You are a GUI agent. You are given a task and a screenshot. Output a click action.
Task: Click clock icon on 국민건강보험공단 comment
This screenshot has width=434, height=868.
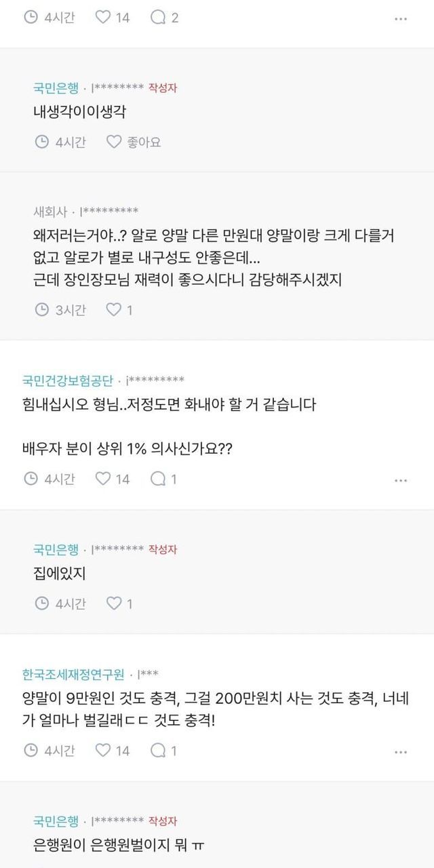(31, 479)
